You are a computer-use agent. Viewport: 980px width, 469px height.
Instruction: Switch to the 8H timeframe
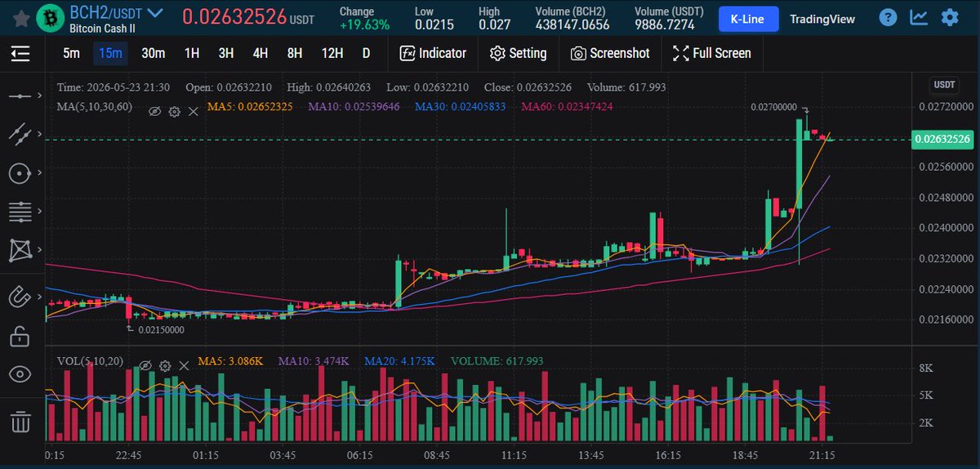pos(295,53)
